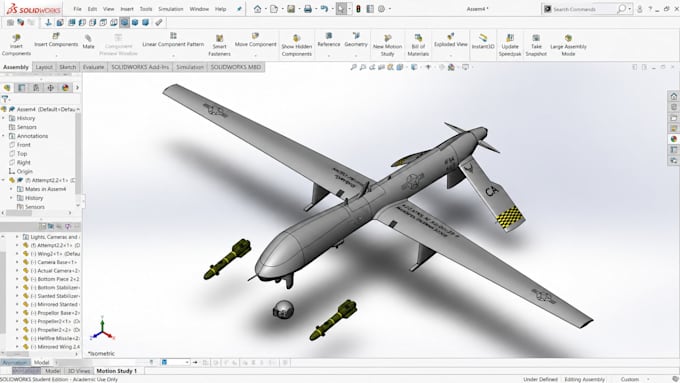Click the Help question mark icon
The height and width of the screenshot is (383, 680).
point(650,9)
